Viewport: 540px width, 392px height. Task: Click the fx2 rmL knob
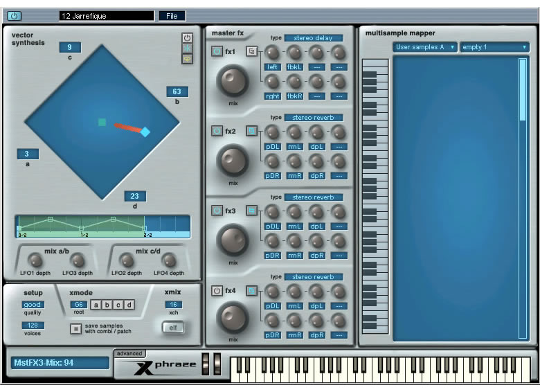click(294, 132)
